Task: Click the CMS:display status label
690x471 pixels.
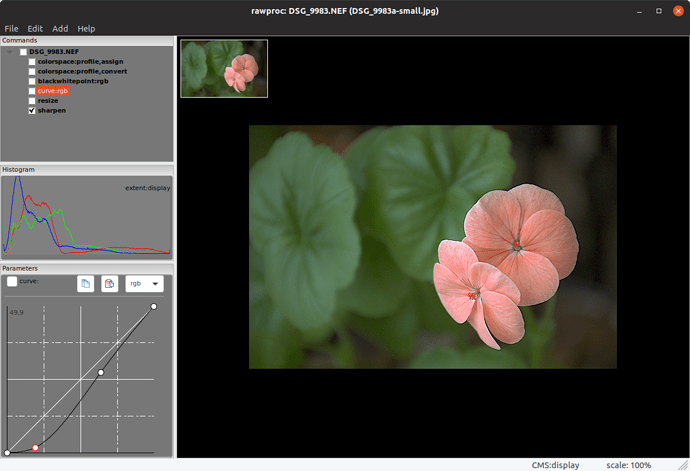Action: (555, 464)
